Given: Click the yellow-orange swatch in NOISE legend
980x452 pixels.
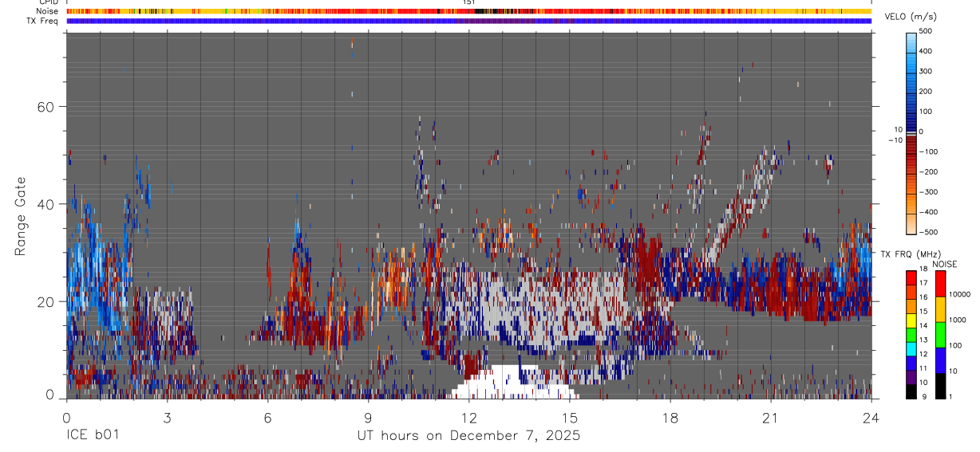Looking at the screenshot, I should pyautogui.click(x=939, y=309).
